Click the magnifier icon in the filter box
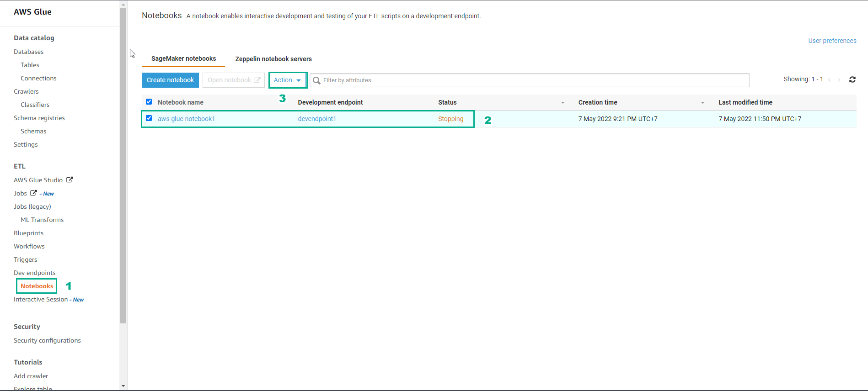Viewport: 868px width, 391px height. click(316, 80)
